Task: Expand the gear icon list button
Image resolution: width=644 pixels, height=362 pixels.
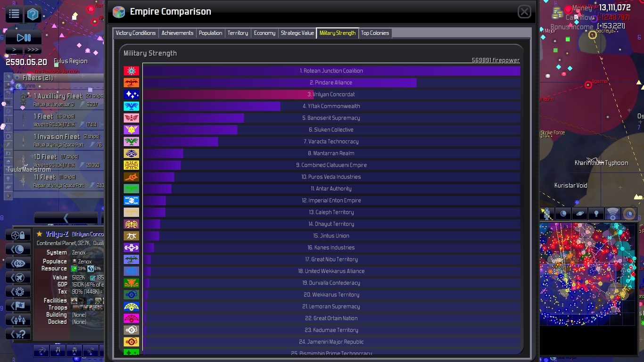Action: point(18,291)
